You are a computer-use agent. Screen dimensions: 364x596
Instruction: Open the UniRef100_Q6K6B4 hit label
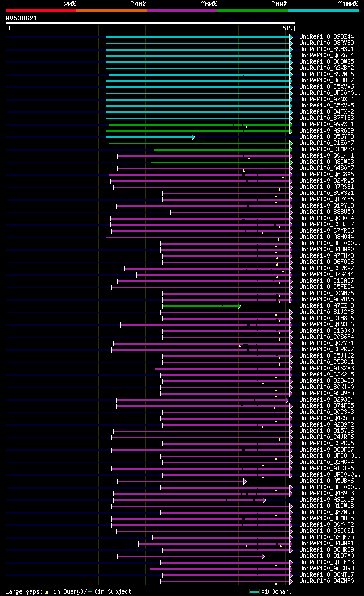[x=326, y=56]
